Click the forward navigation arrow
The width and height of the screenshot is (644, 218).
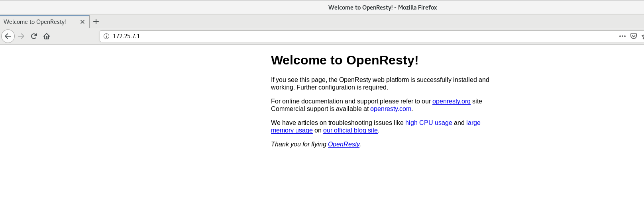(x=22, y=36)
